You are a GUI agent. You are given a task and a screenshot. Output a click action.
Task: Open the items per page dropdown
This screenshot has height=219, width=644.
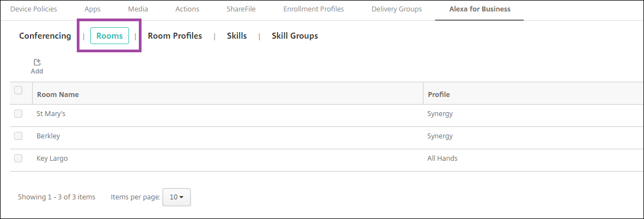point(176,197)
